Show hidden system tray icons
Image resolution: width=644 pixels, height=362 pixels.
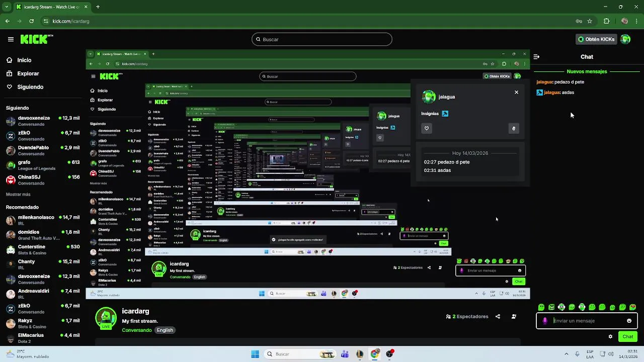pos(566,354)
